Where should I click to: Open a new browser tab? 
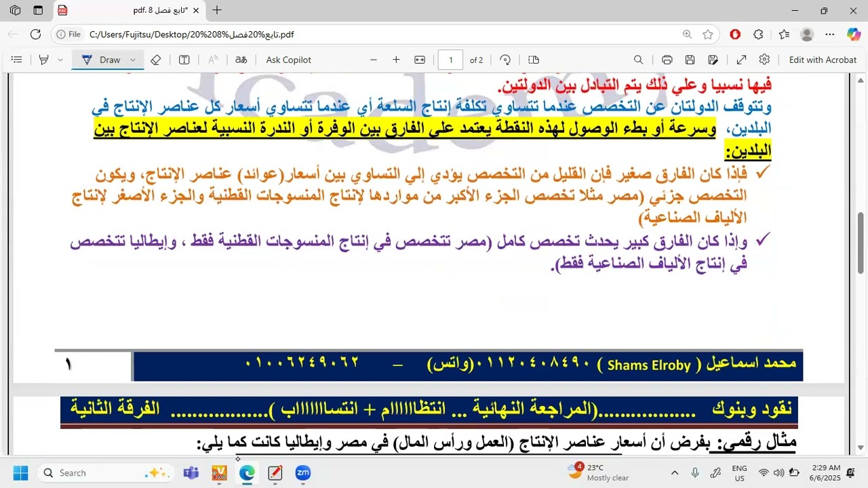[x=217, y=10]
